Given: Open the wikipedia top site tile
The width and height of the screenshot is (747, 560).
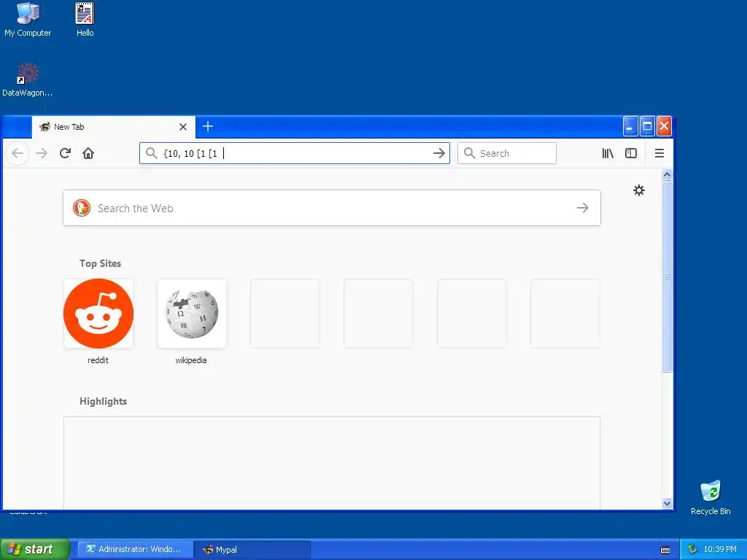Looking at the screenshot, I should [x=192, y=314].
